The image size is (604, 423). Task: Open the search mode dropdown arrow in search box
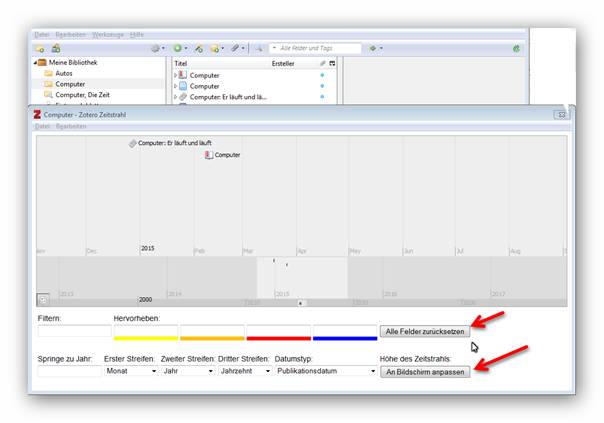(274, 48)
